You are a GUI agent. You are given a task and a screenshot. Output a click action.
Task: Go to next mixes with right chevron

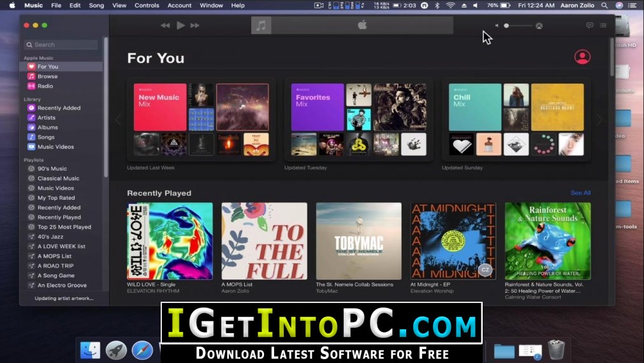pyautogui.click(x=599, y=120)
